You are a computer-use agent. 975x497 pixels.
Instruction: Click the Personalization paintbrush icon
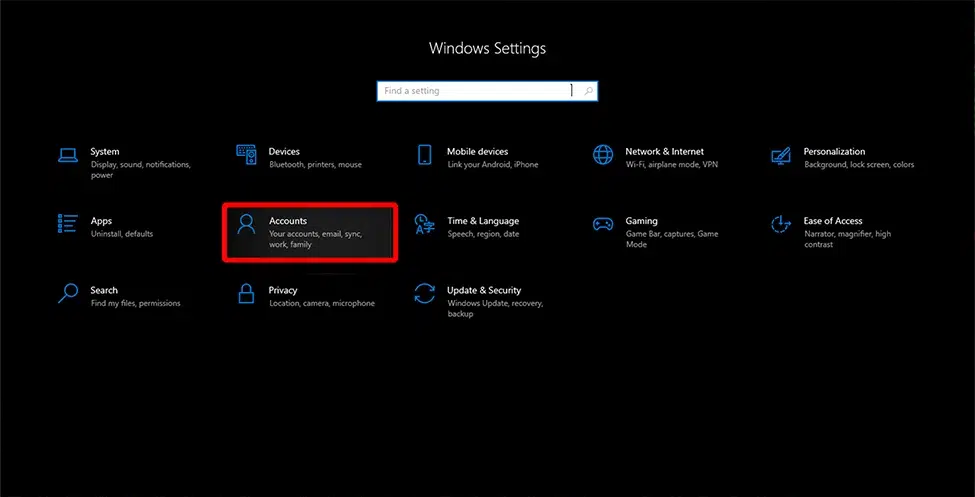point(782,155)
